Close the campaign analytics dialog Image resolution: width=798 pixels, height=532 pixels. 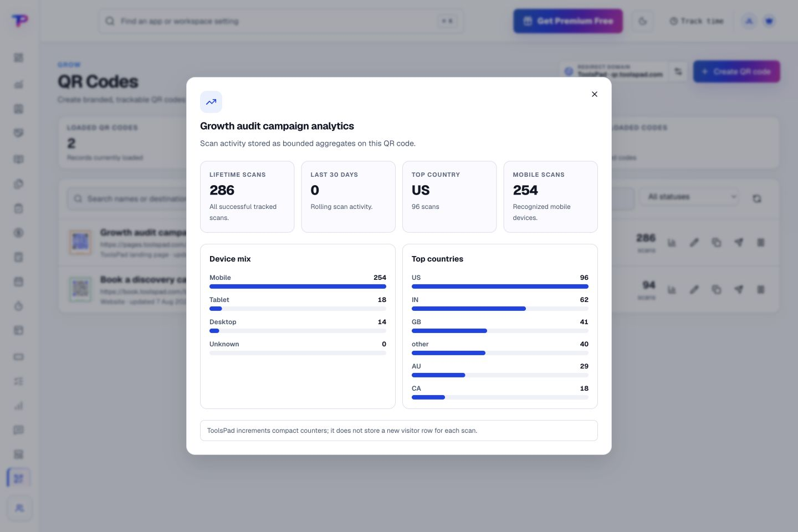tap(595, 94)
